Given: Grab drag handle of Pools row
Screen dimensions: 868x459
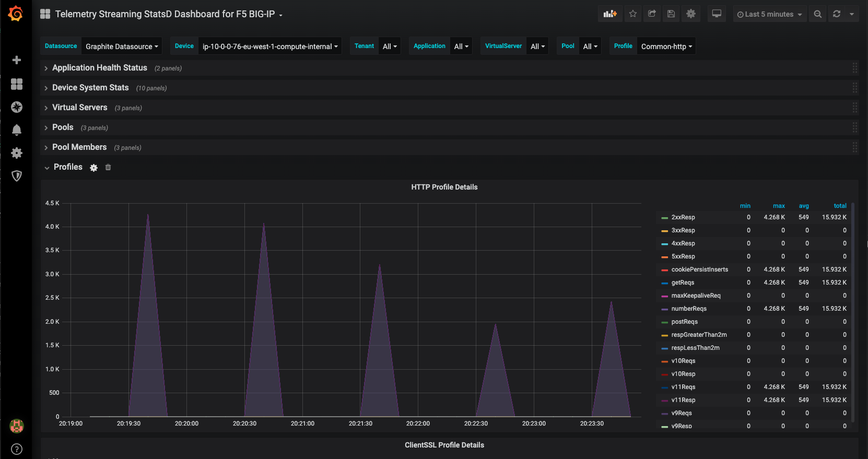Looking at the screenshot, I should 854,127.
